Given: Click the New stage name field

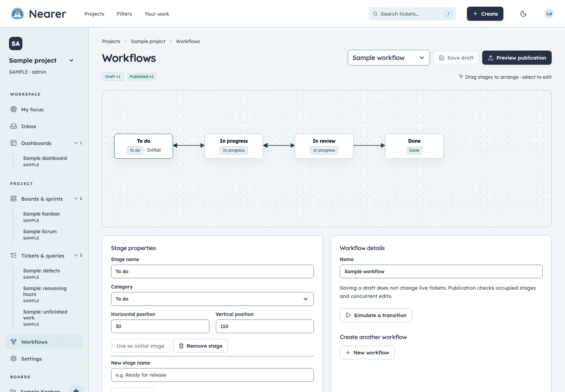Looking at the screenshot, I should pyautogui.click(x=212, y=375).
